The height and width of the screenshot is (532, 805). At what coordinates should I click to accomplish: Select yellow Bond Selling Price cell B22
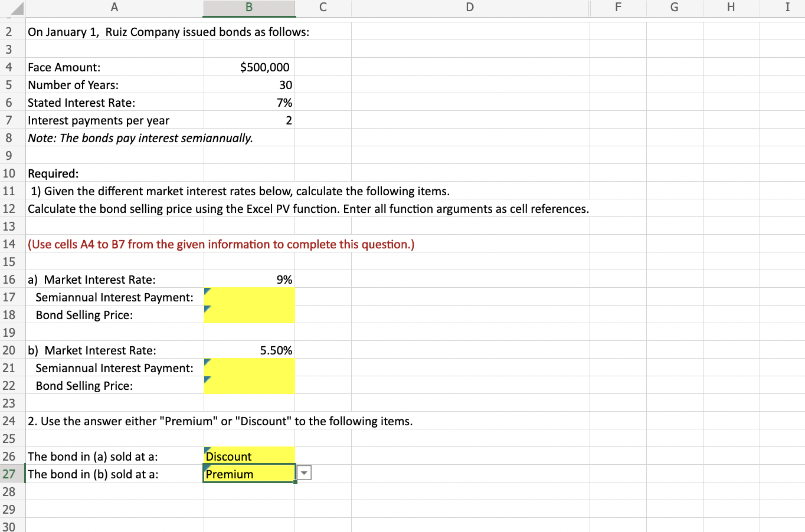coord(249,385)
